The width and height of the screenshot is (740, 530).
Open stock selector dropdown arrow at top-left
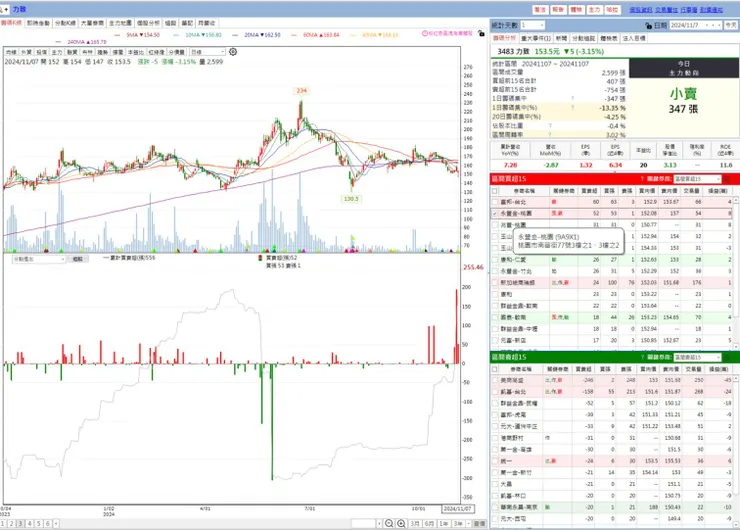tap(7, 9)
